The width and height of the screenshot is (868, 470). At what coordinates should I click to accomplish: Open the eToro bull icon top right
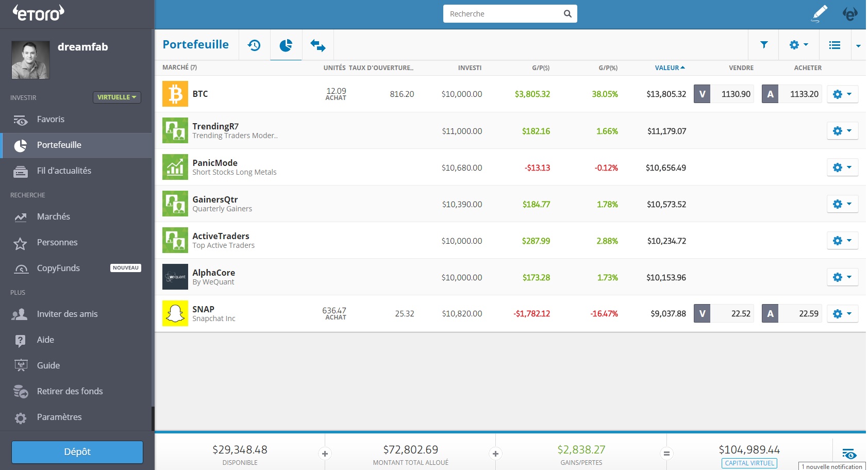click(x=850, y=14)
